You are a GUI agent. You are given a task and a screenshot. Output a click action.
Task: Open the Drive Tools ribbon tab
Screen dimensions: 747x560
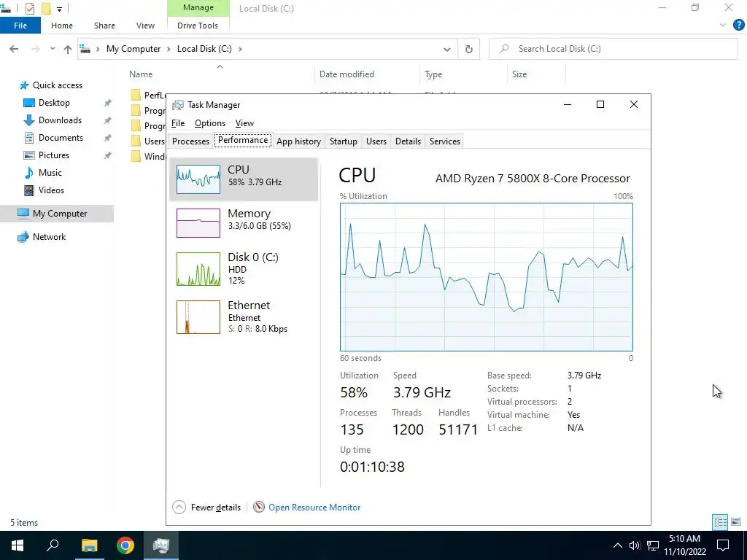click(198, 26)
